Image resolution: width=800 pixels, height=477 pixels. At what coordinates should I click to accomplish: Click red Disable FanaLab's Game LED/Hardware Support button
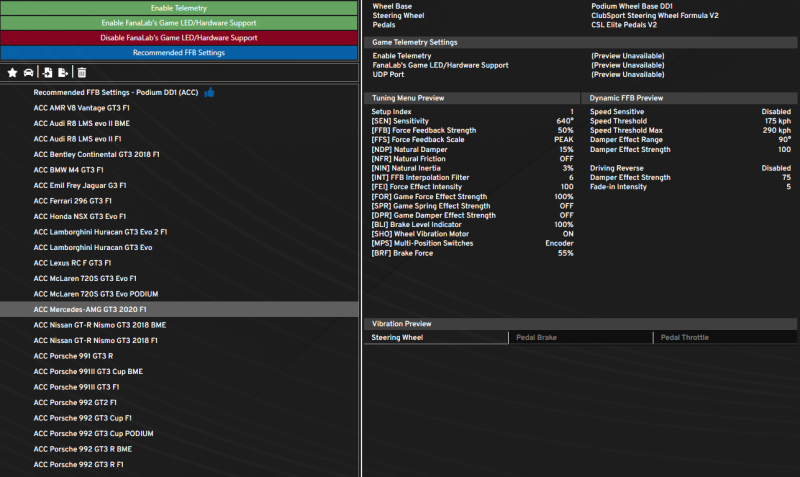[179, 38]
